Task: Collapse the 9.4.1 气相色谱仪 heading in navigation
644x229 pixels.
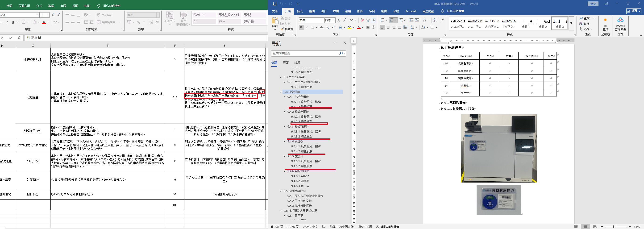Action: click(x=284, y=97)
